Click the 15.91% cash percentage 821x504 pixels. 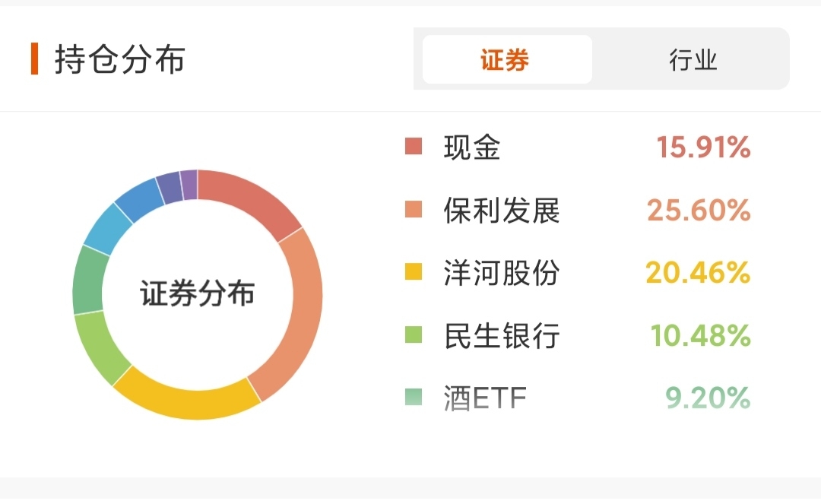[x=703, y=147]
